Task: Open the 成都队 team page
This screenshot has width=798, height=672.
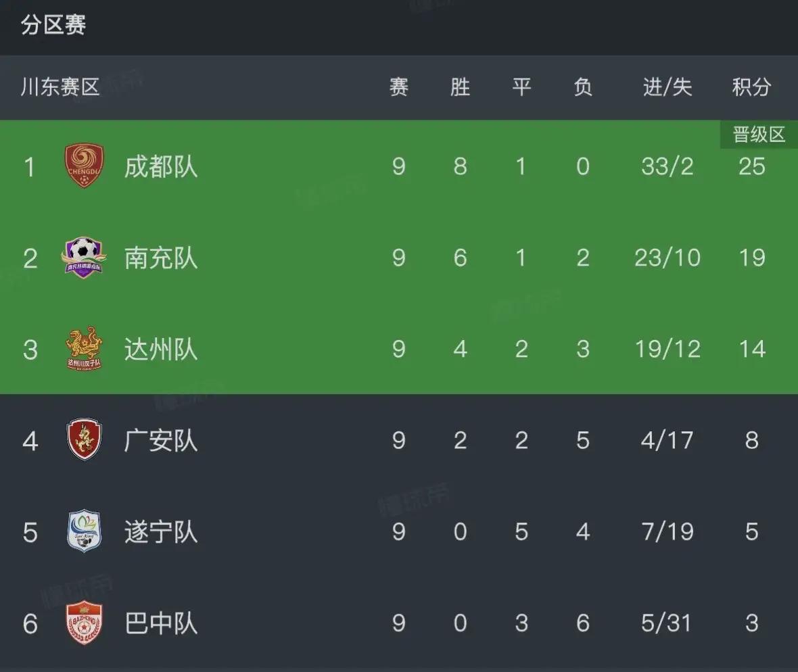Action: point(161,166)
